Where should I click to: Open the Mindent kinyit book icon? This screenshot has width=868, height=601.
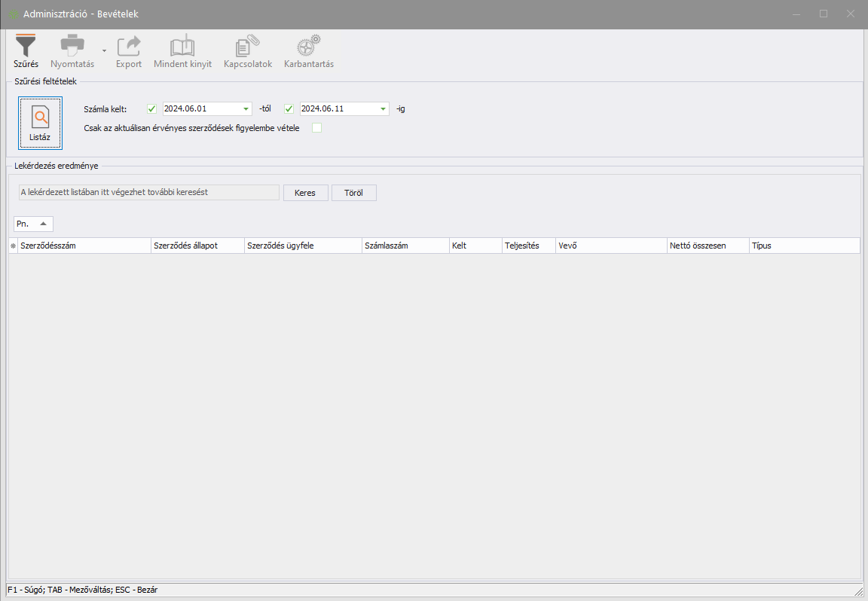coord(182,46)
